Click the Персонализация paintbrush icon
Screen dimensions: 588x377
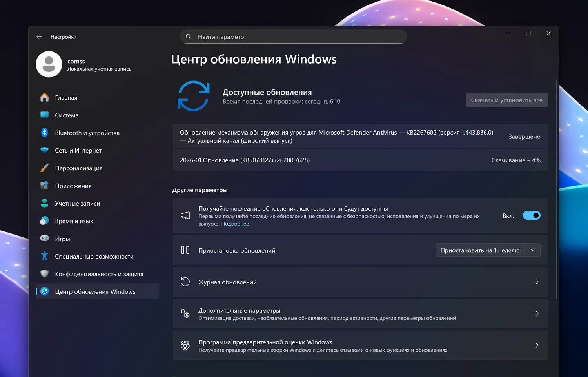[45, 168]
